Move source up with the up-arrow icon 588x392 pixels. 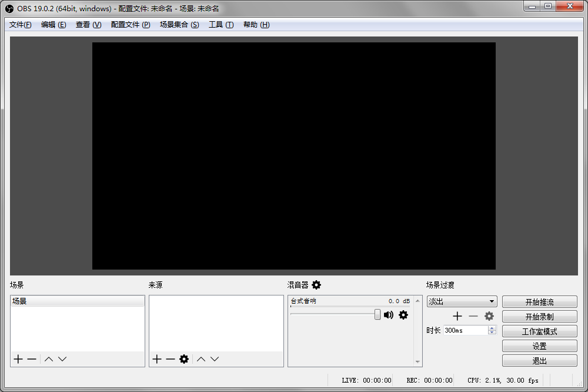click(201, 359)
